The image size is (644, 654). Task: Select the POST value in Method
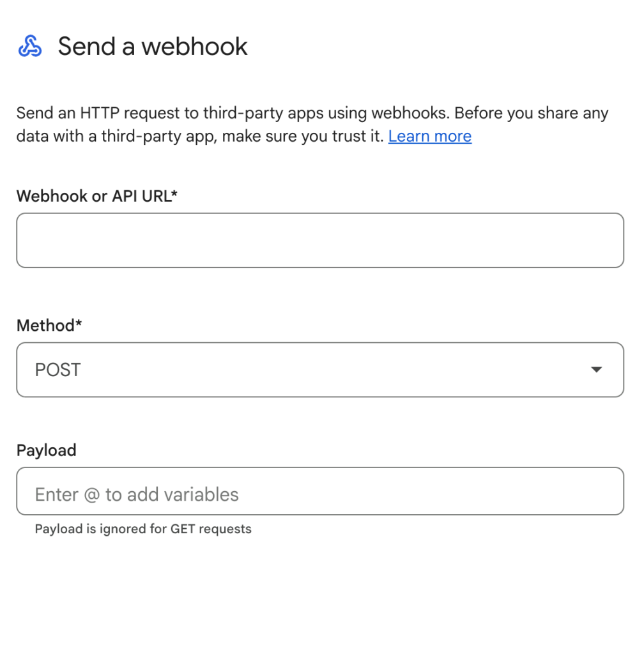coord(58,370)
